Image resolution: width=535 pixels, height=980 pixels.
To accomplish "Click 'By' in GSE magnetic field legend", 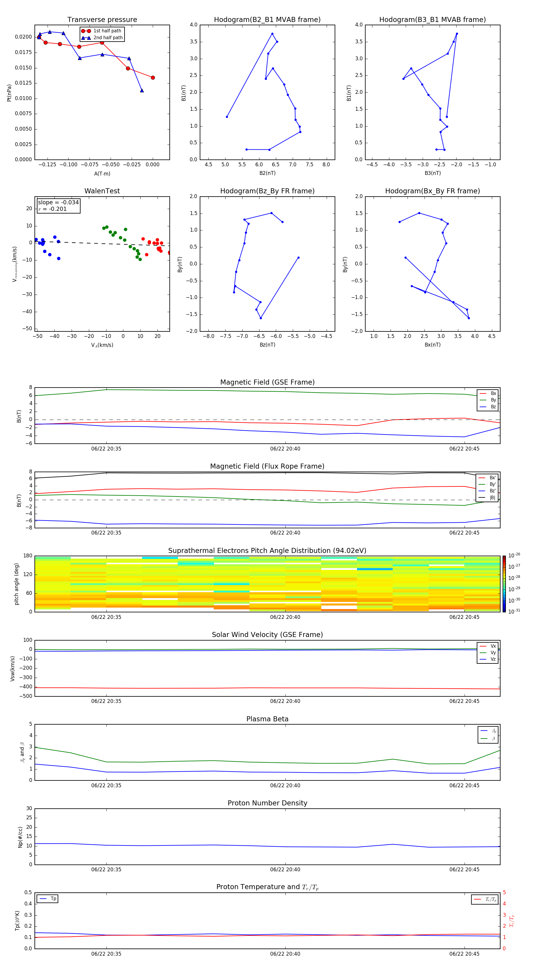I will 493,400.
